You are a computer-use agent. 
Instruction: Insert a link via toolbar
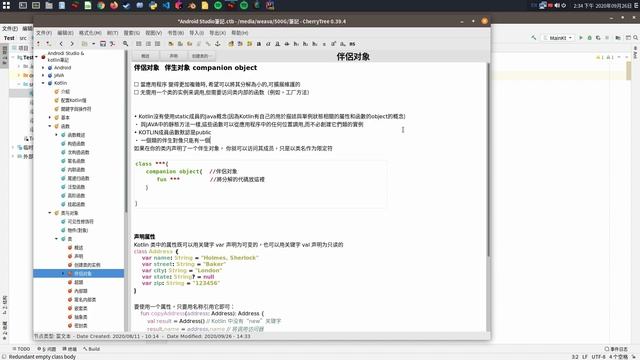pos(208,44)
